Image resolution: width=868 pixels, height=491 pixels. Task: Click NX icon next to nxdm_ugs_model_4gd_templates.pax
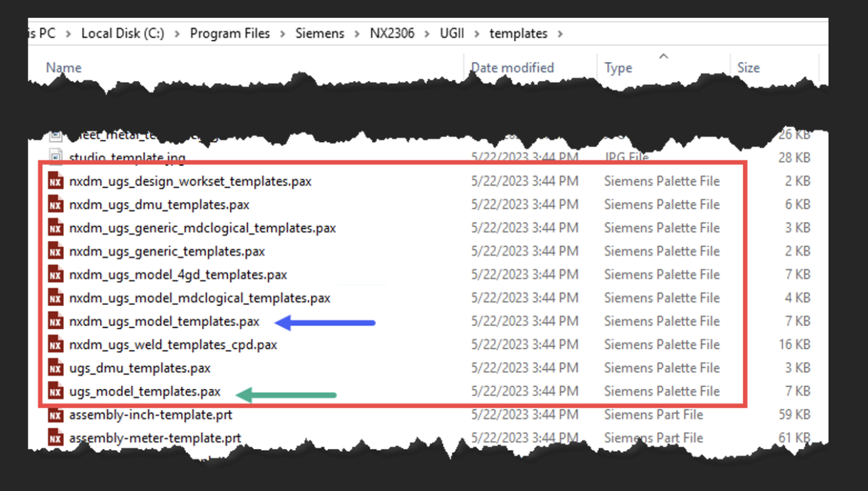point(56,274)
